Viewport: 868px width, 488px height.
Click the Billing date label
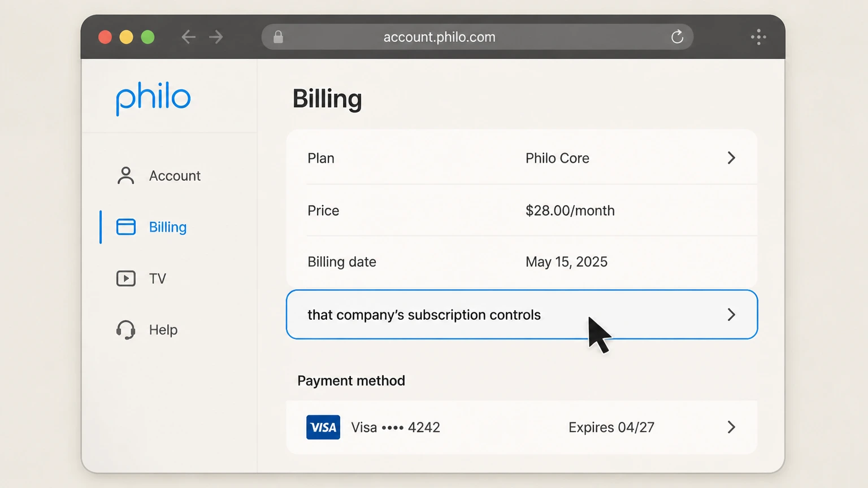point(342,262)
